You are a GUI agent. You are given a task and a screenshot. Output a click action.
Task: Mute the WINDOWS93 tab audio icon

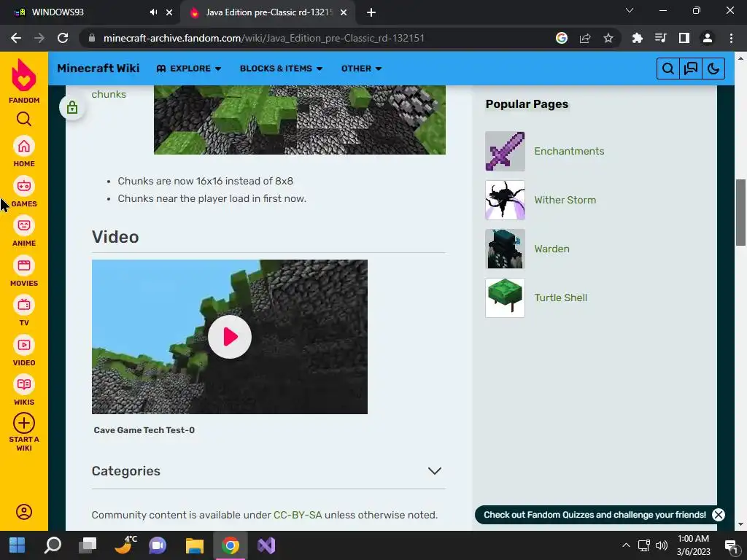tap(153, 12)
